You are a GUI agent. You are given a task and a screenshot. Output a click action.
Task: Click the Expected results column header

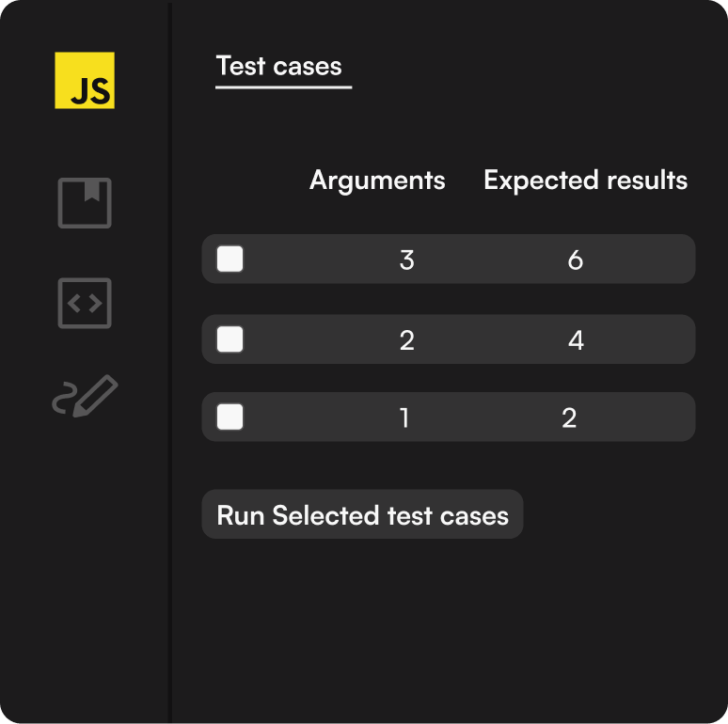tap(585, 181)
